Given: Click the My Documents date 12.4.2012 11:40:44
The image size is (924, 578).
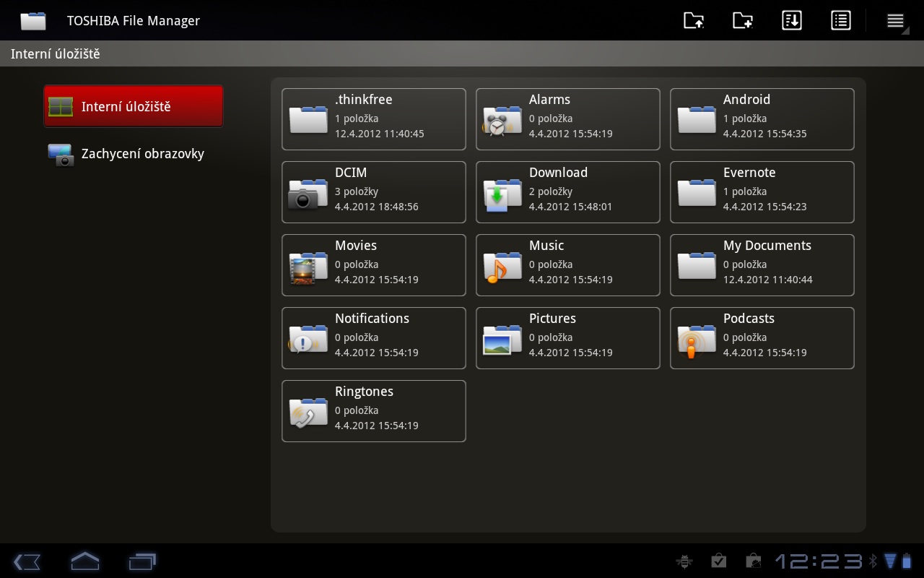Looking at the screenshot, I should pos(768,280).
